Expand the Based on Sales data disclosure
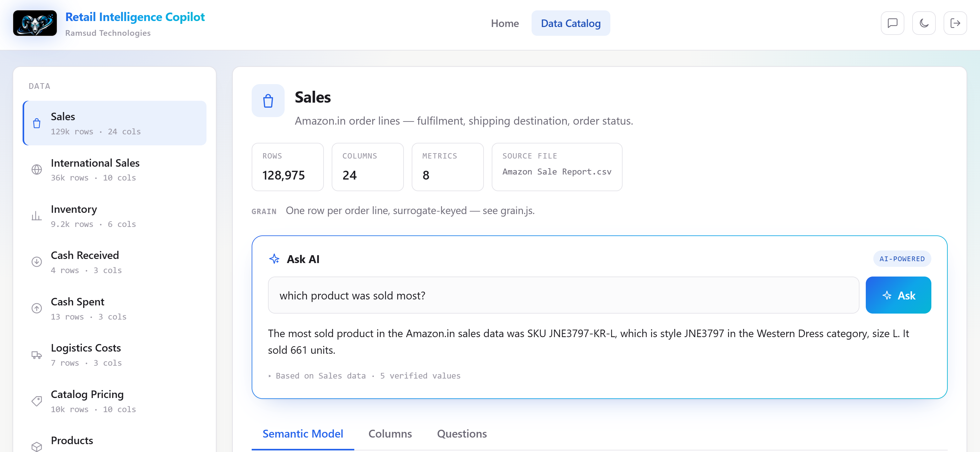This screenshot has width=980, height=452. (x=364, y=376)
